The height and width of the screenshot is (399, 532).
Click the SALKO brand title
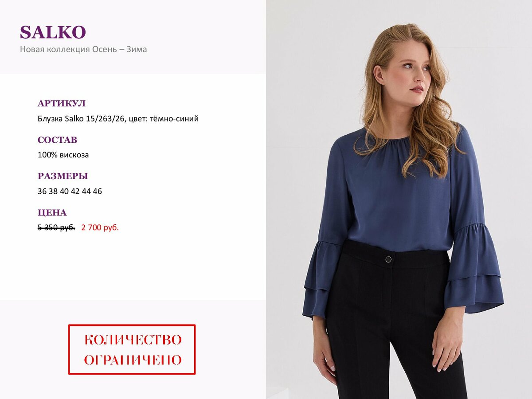(53, 32)
